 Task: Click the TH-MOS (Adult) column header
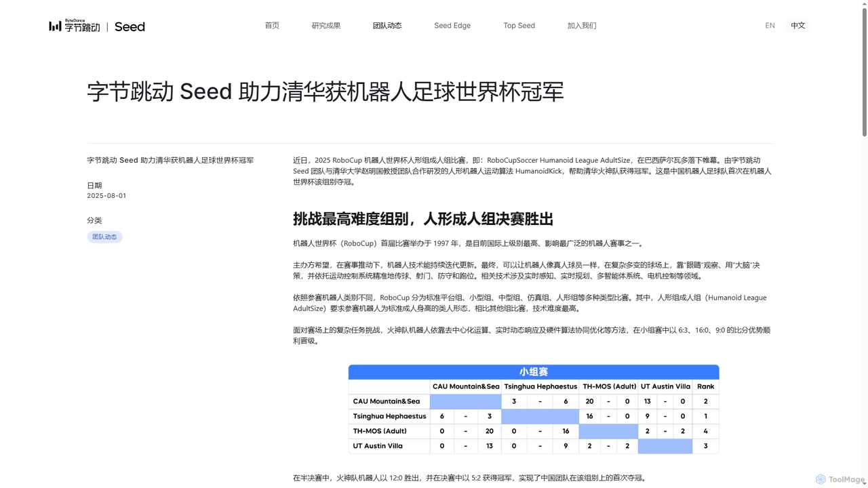[608, 386]
